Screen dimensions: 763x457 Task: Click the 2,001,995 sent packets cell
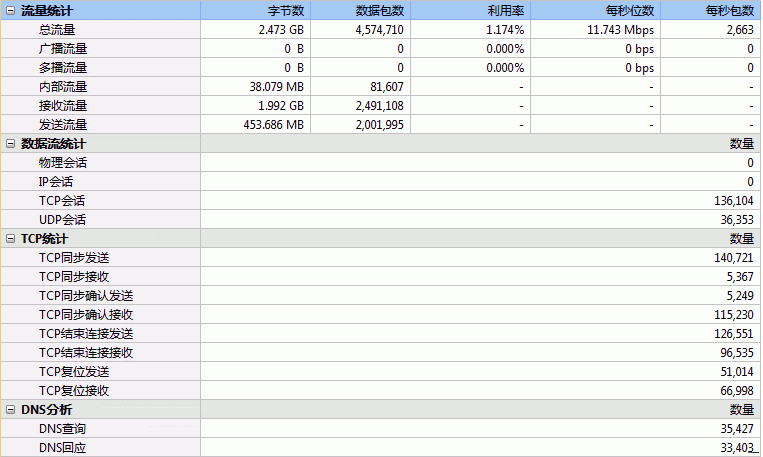(x=361, y=125)
